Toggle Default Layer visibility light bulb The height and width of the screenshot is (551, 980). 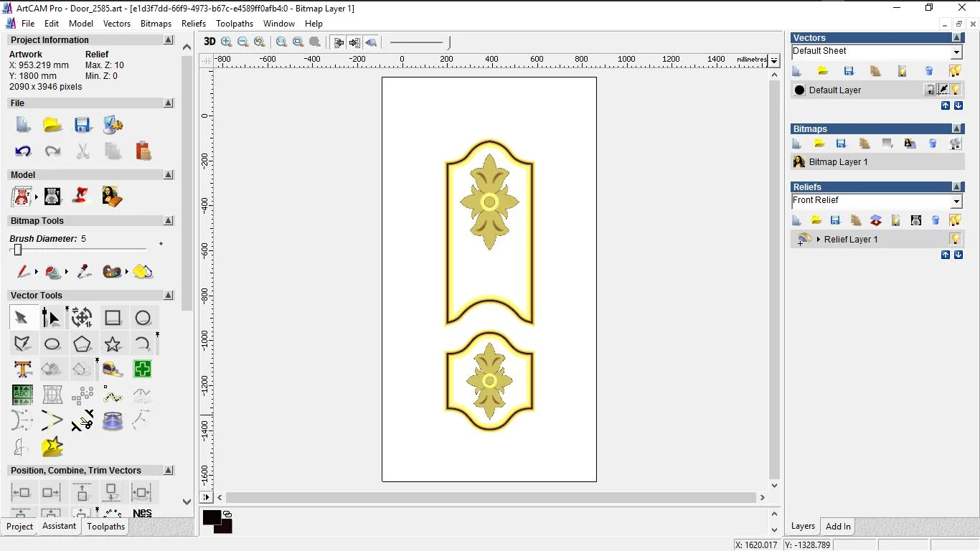(x=956, y=90)
